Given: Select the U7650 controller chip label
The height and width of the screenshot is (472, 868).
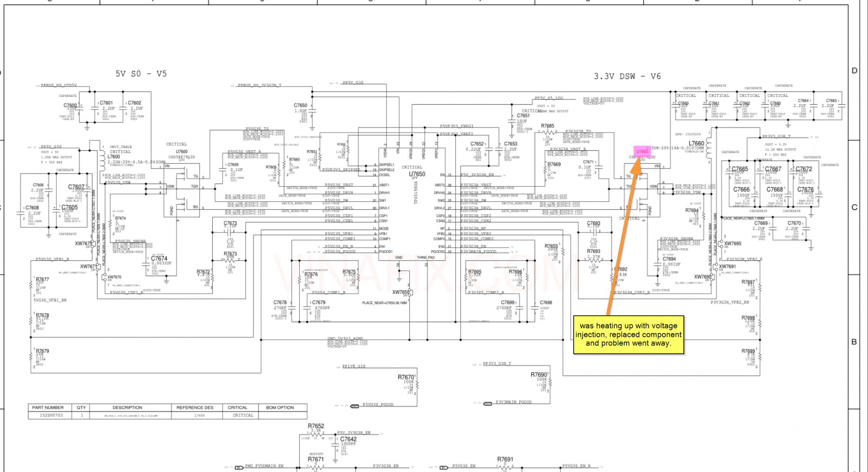Looking at the screenshot, I should (417, 174).
